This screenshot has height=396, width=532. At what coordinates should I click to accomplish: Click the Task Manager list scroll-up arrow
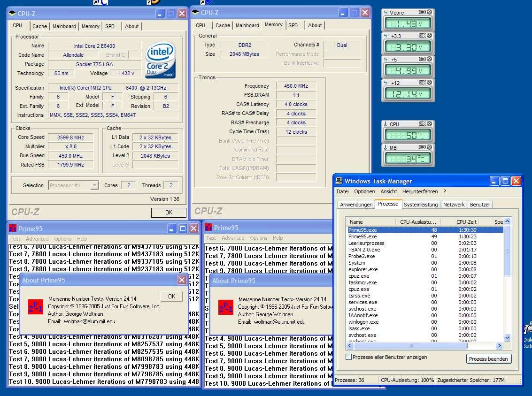pyautogui.click(x=507, y=221)
